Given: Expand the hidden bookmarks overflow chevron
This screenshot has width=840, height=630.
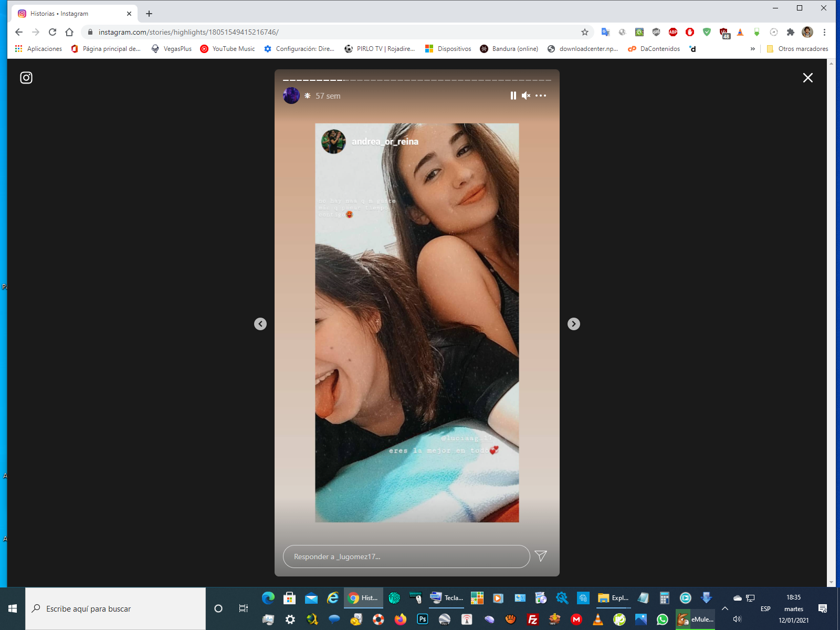Looking at the screenshot, I should (752, 49).
